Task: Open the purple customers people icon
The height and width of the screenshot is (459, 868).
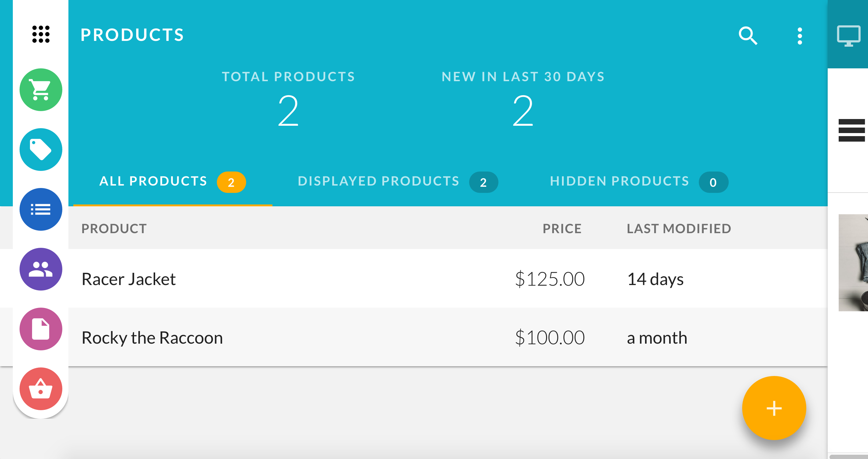Action: click(41, 269)
